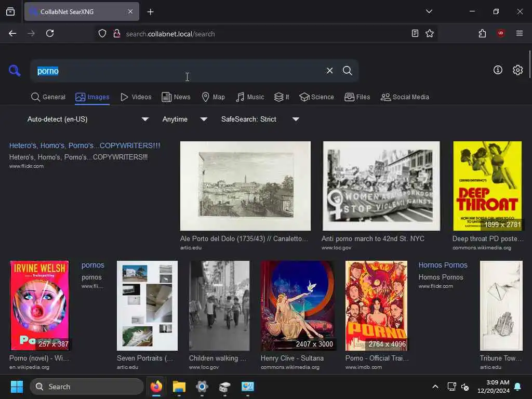Submit search with magnifier button
This screenshot has height=399, width=532.
[x=347, y=71]
